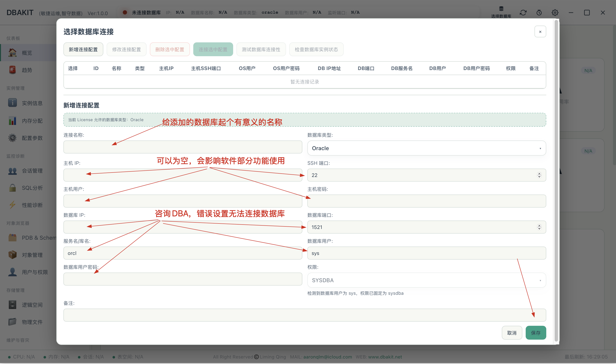Click the 暂无连接记录 empty table text
The height and width of the screenshot is (364, 616).
coord(305,82)
